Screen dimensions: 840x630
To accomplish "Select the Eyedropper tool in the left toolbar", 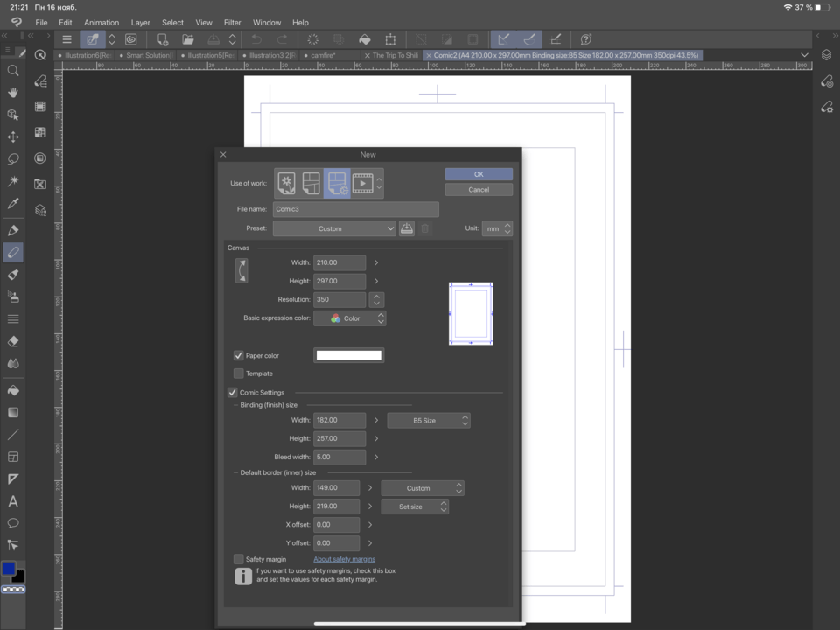I will (x=13, y=202).
